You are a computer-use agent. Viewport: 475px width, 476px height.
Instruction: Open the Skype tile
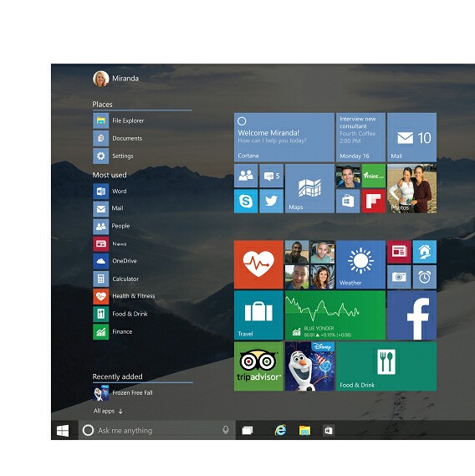point(246,201)
